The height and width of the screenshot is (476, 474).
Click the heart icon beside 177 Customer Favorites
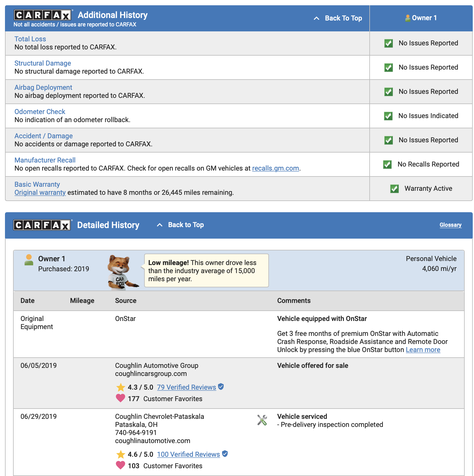coord(120,398)
